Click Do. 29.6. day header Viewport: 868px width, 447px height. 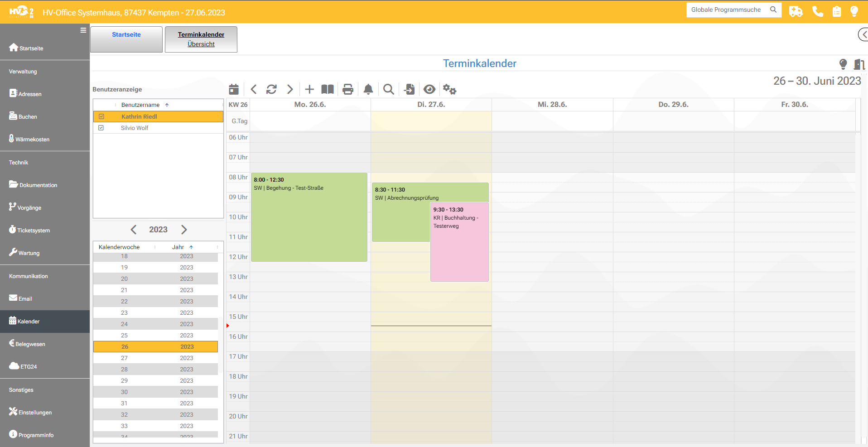coord(673,104)
